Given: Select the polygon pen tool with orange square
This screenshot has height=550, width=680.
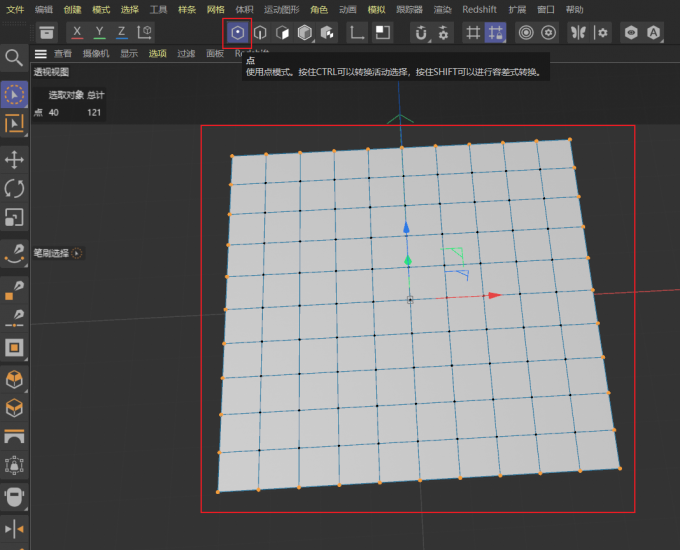Looking at the screenshot, I should pyautogui.click(x=14, y=291).
